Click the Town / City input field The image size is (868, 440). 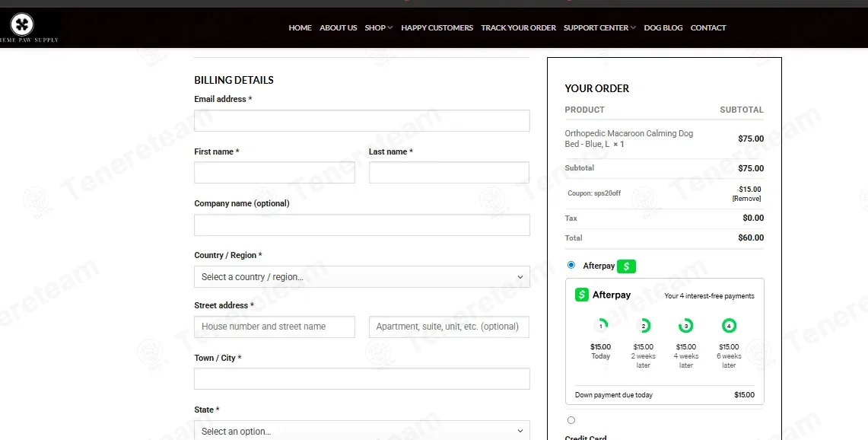[362, 379]
